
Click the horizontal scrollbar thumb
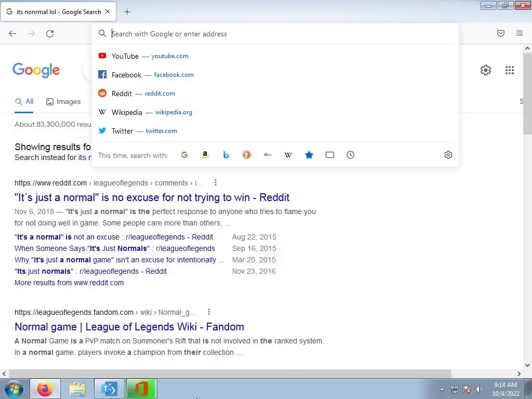(x=229, y=374)
